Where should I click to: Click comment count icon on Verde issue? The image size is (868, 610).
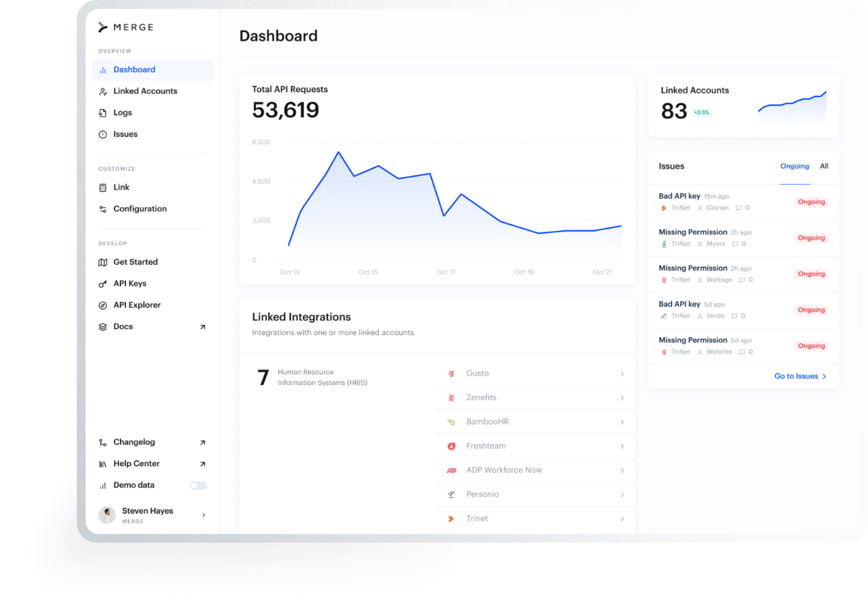point(735,317)
